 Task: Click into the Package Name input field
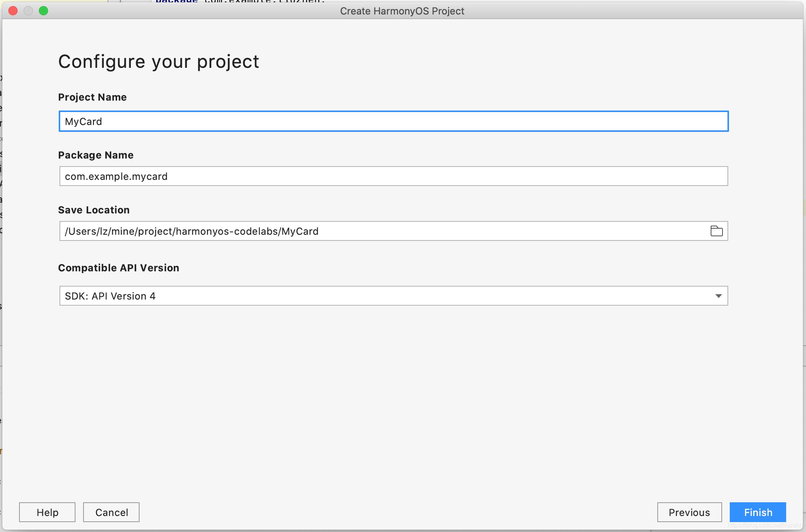click(x=393, y=176)
